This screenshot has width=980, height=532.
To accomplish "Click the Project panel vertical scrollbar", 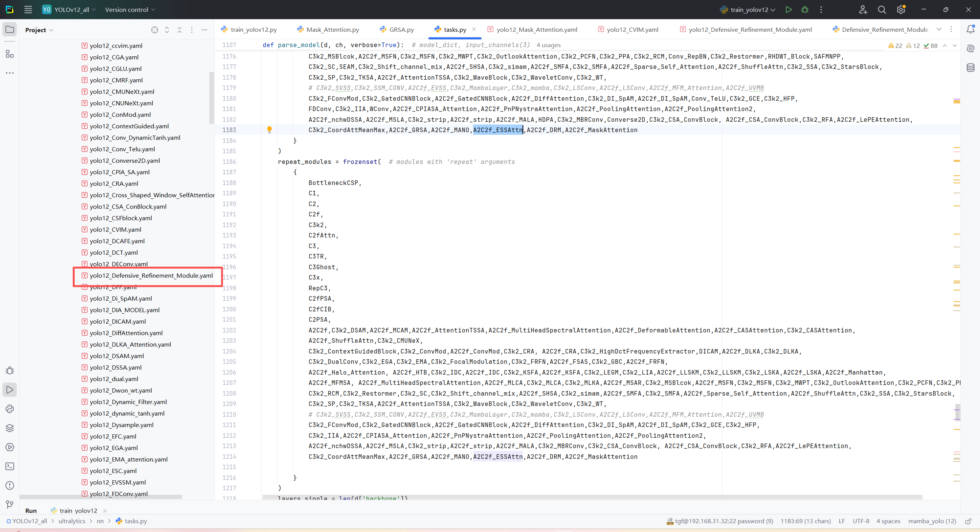I will click(212, 98).
